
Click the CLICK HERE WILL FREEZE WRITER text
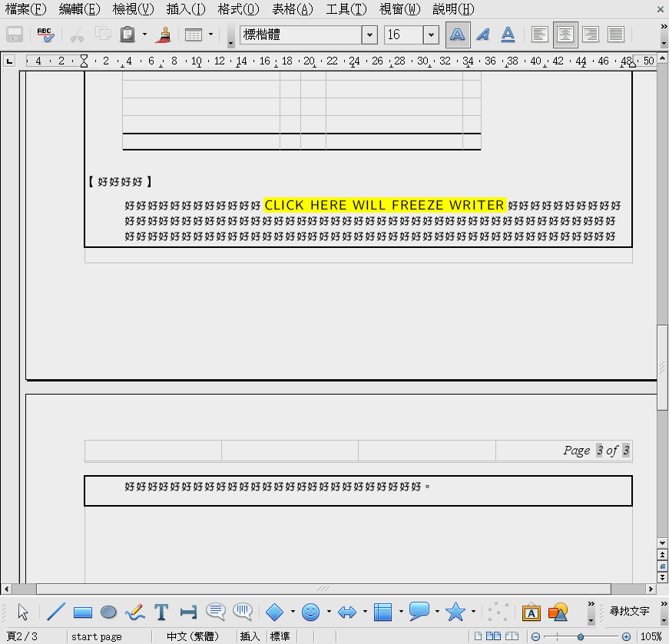(x=384, y=205)
